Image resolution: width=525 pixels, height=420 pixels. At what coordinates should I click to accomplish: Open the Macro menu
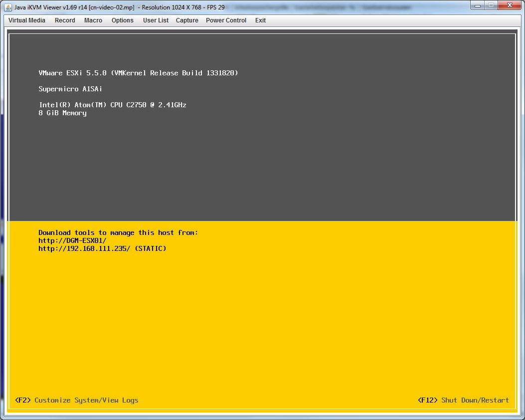pyautogui.click(x=93, y=20)
